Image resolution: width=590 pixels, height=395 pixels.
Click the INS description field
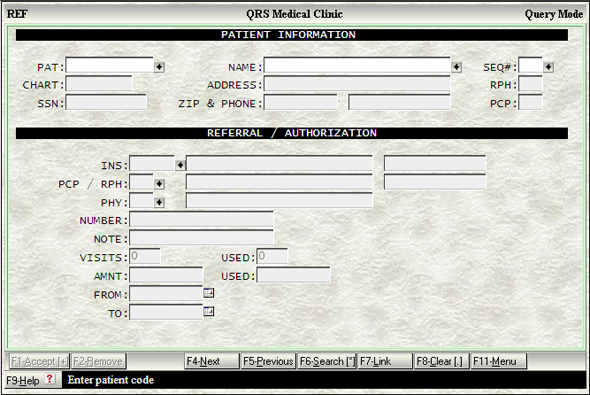point(279,164)
